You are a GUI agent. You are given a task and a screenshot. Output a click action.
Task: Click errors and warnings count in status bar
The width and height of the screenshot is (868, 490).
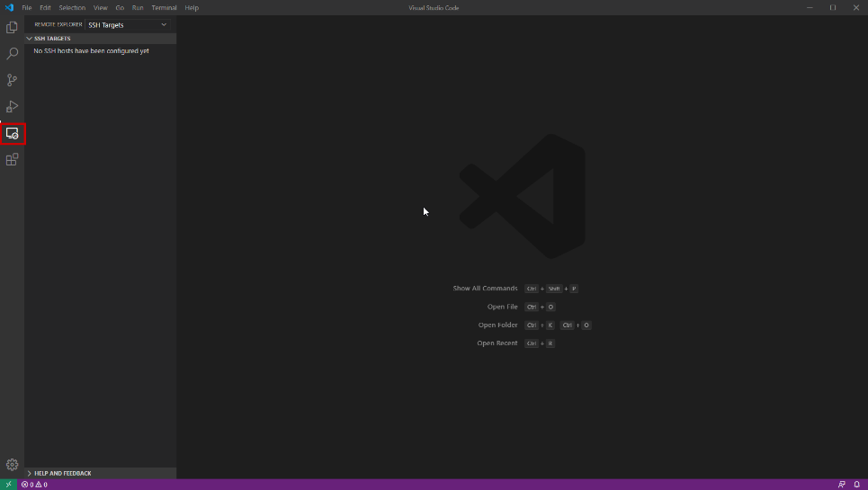(x=34, y=485)
